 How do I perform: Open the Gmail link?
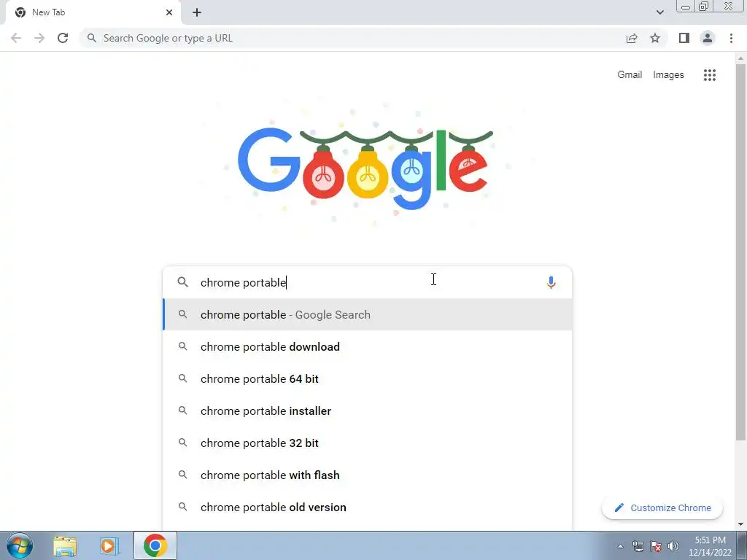[x=630, y=75]
